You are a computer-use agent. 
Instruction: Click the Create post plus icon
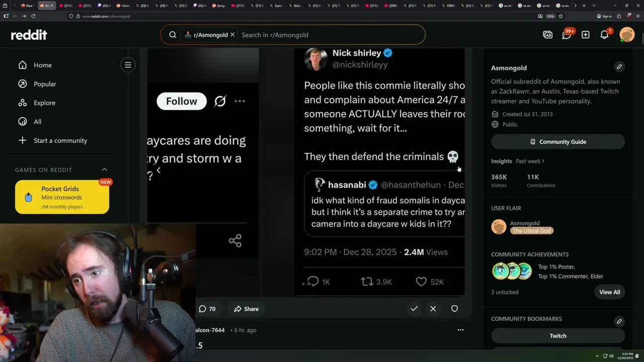coord(586,35)
